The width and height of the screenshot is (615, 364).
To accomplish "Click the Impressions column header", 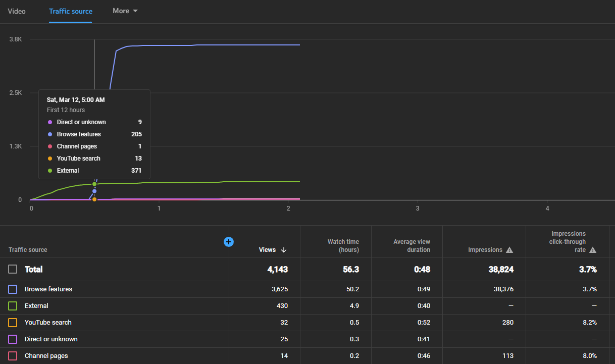I will (485, 250).
